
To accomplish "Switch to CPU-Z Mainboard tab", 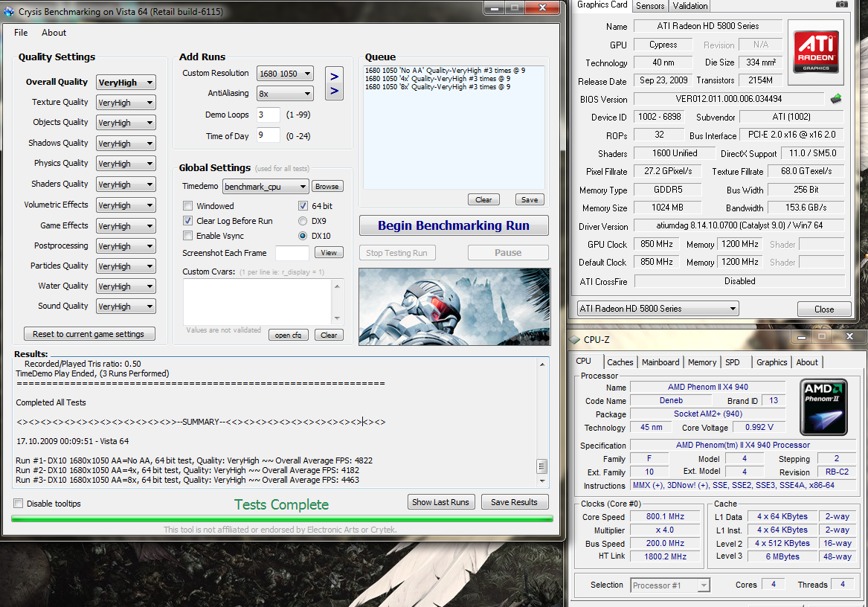I will pos(660,362).
